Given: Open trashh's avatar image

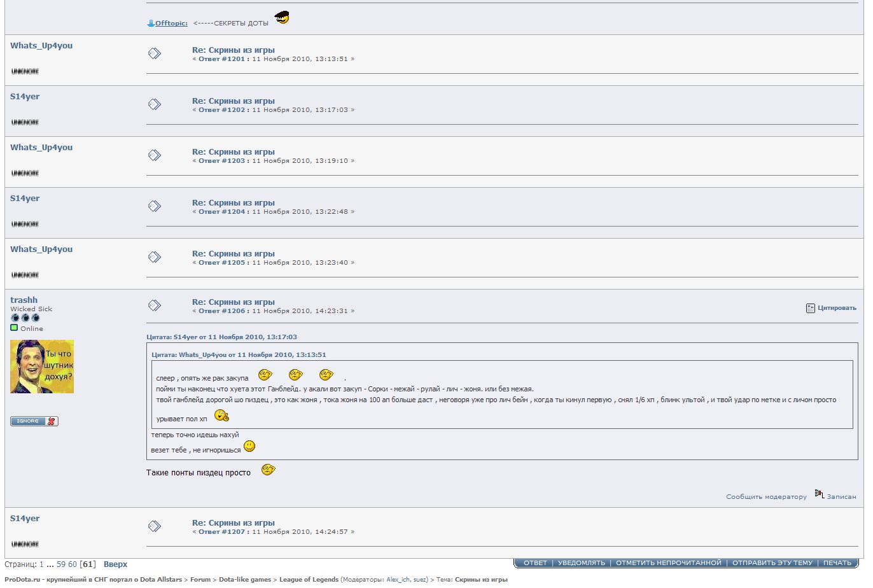Looking at the screenshot, I should [x=42, y=367].
